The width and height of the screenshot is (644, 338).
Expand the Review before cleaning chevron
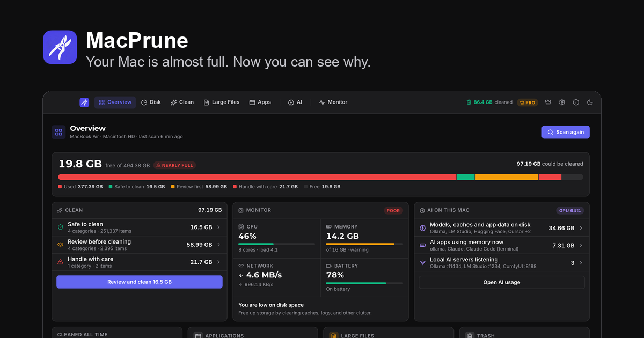pyautogui.click(x=218, y=245)
